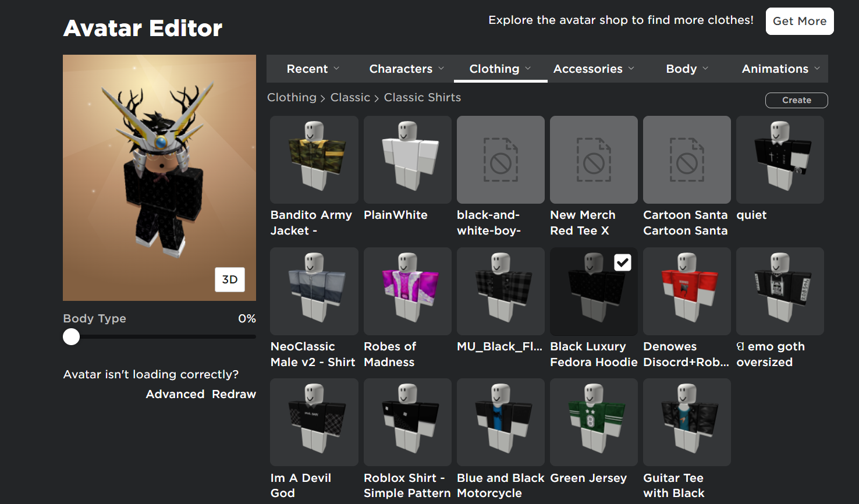Click the unavailable black-and-white-boy shirt placeholder icon
Screen dimensions: 859x504
tap(501, 159)
